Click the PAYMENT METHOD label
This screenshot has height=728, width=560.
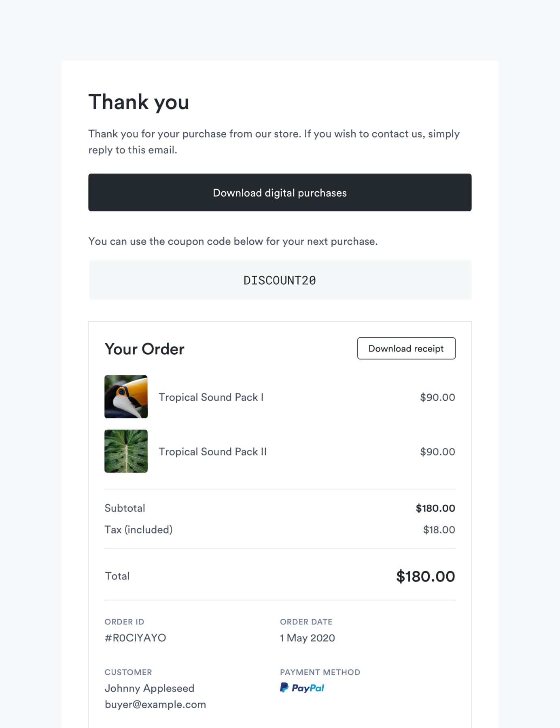320,672
